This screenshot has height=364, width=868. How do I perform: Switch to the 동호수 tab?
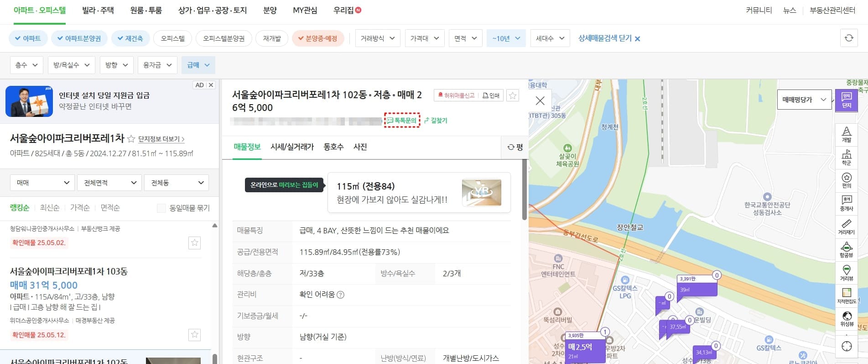[333, 147]
